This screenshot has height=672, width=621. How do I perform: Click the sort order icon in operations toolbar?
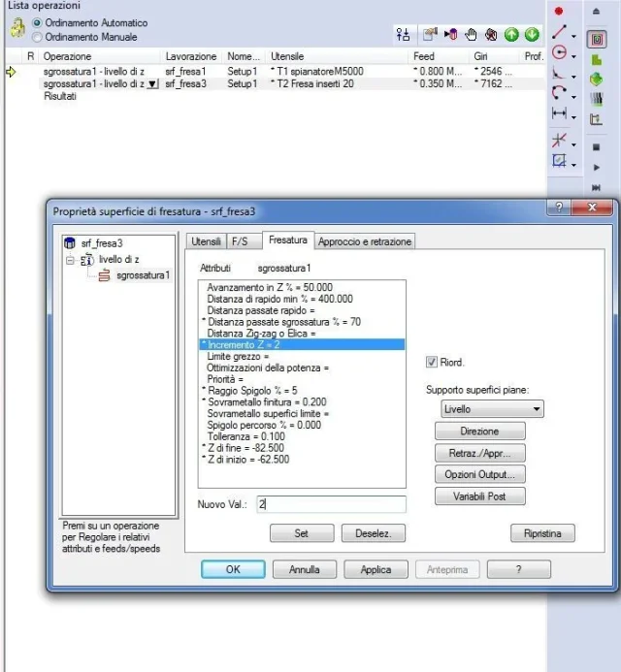click(403, 35)
